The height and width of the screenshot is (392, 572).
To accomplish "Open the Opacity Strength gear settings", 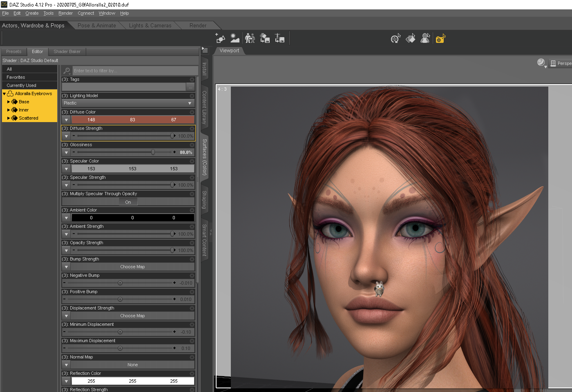I will pos(192,243).
